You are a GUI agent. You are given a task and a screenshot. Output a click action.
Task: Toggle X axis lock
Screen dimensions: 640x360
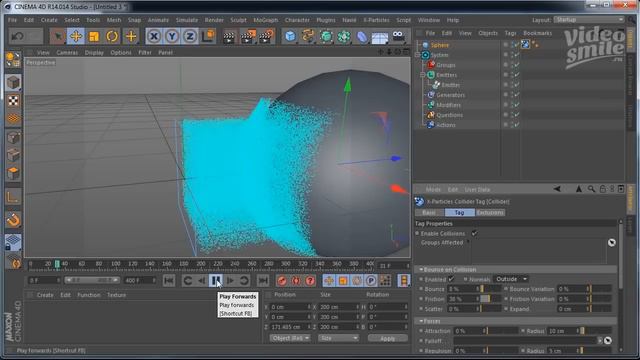click(154, 37)
